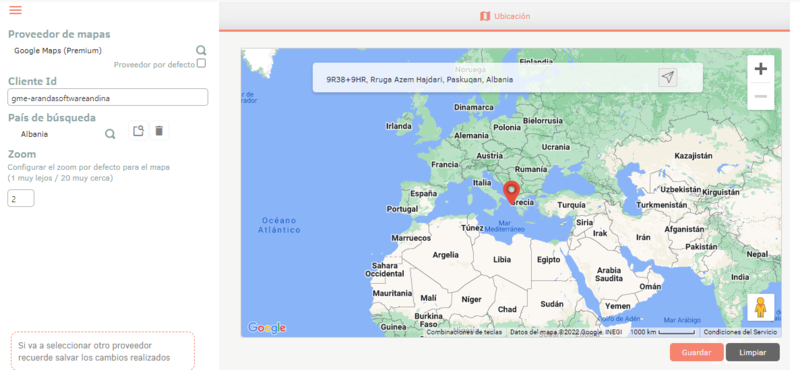800x370 pixels.
Task: Delete the selected country Albania
Action: pyautogui.click(x=159, y=131)
